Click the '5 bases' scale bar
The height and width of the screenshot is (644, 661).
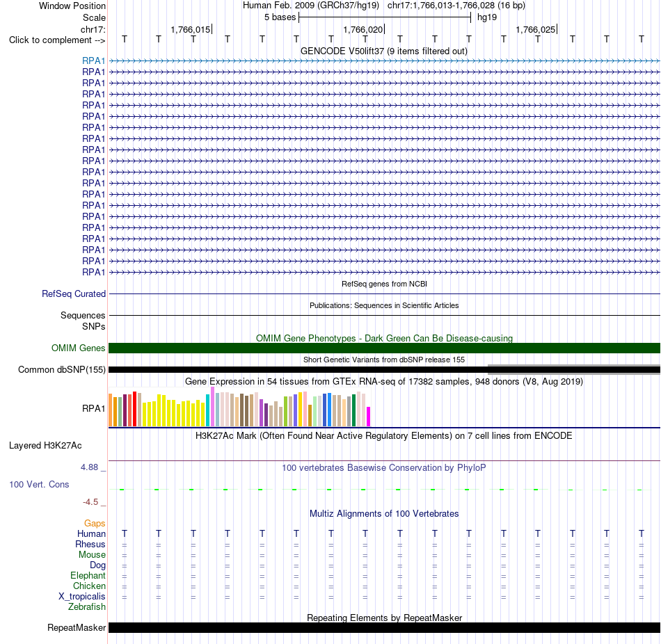coord(385,17)
